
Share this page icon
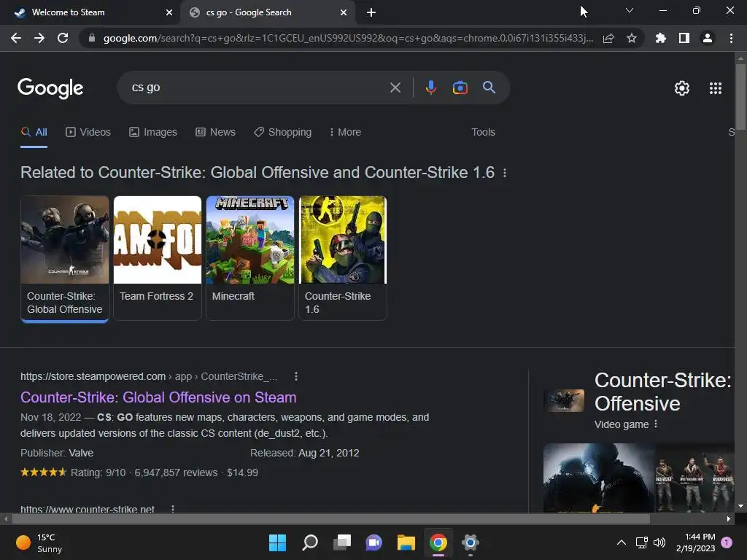point(608,38)
